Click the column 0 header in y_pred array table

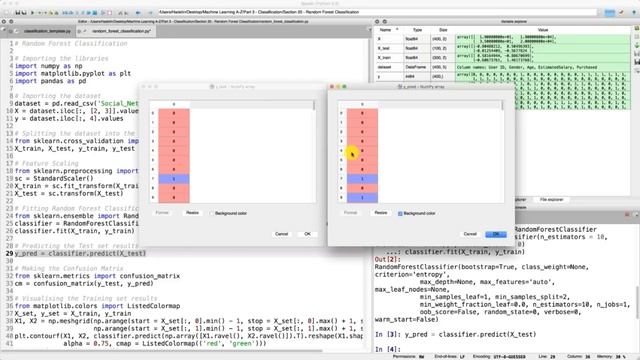click(362, 104)
